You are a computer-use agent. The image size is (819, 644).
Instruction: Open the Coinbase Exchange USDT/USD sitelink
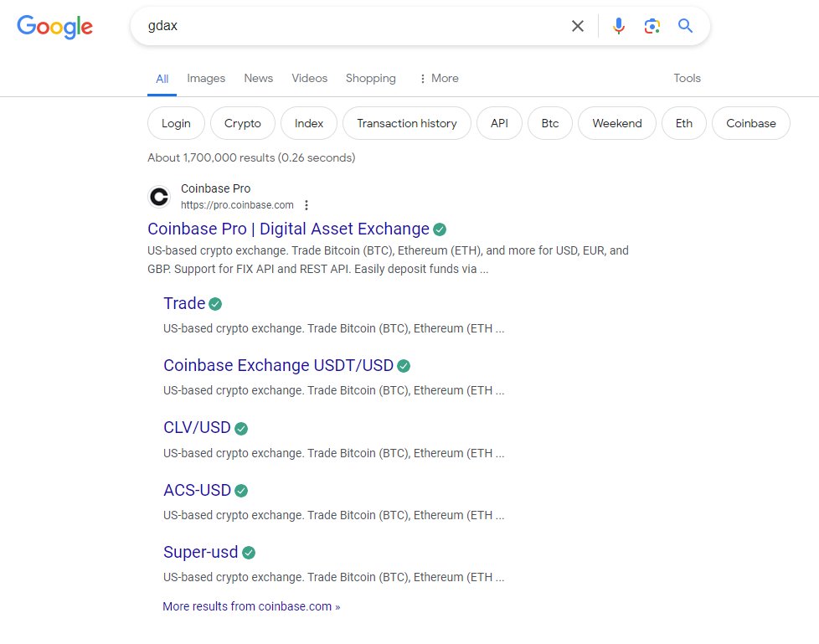coord(278,365)
